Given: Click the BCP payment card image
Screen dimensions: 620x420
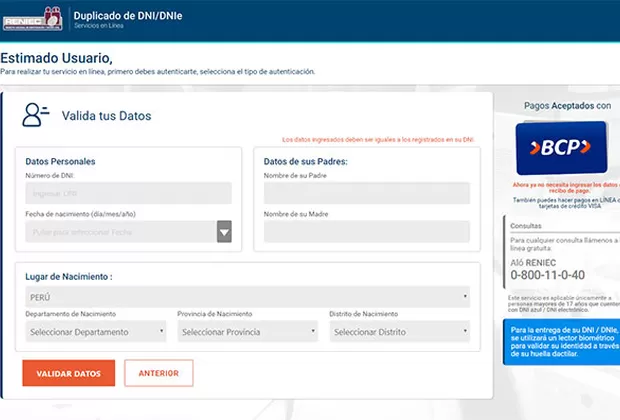Looking at the screenshot, I should click(561, 148).
